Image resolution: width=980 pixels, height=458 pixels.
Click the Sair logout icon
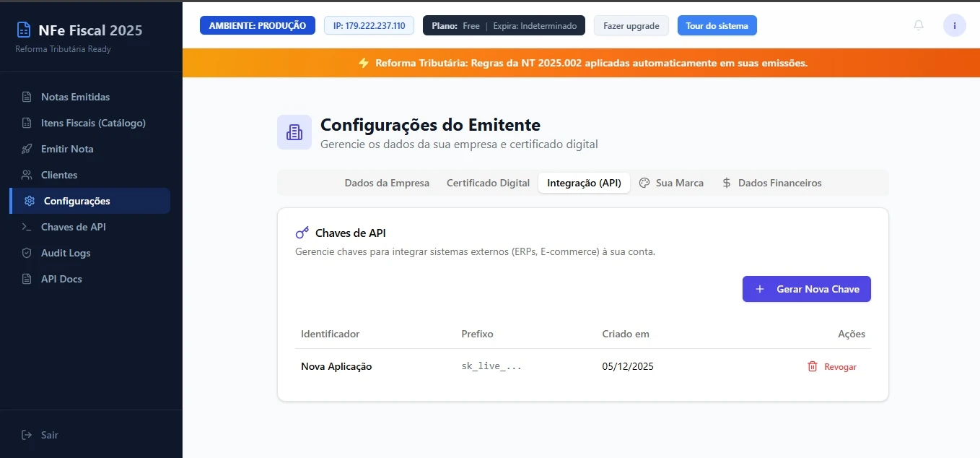click(x=27, y=435)
